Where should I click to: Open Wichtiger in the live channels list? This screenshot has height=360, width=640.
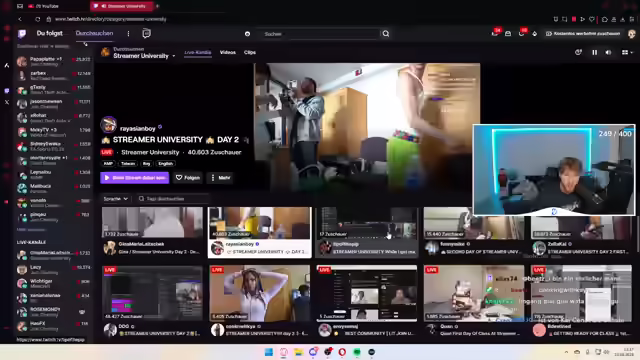53,284
